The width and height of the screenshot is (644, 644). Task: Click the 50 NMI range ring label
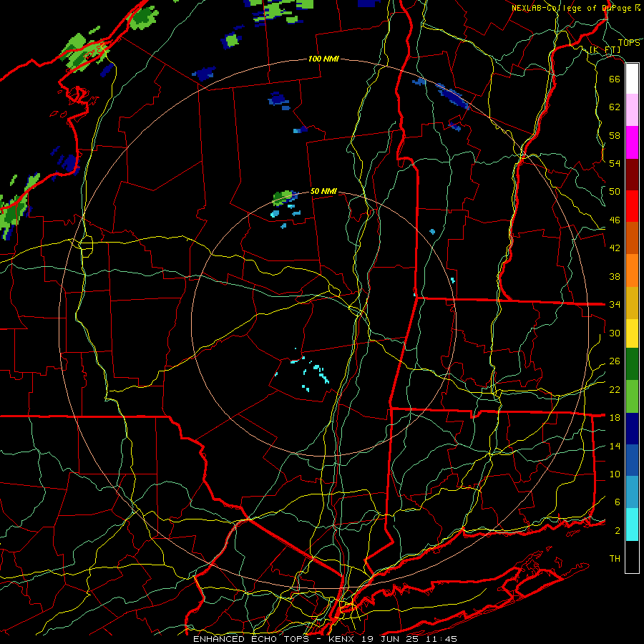(323, 191)
